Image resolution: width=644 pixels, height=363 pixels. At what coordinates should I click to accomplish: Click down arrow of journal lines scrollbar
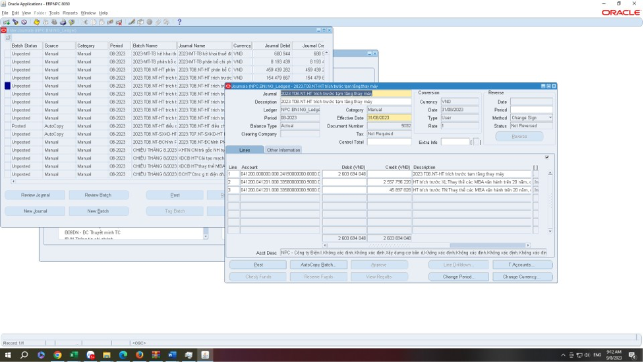[x=550, y=232]
